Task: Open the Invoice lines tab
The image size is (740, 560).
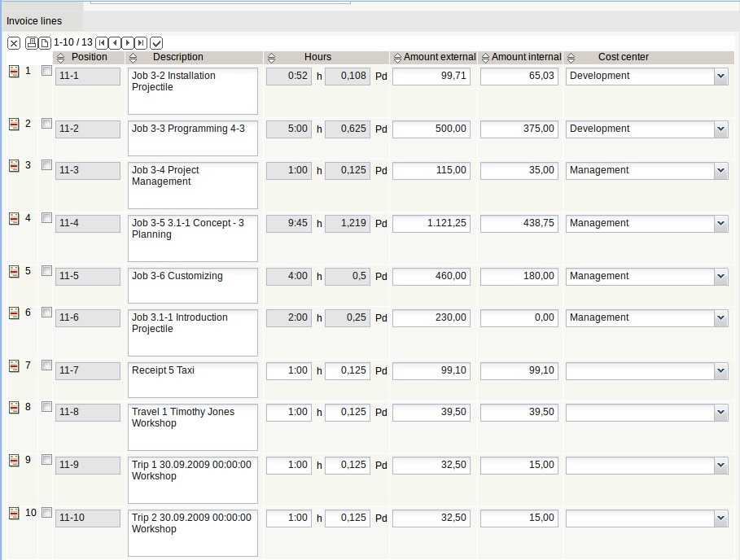Action: [x=34, y=21]
